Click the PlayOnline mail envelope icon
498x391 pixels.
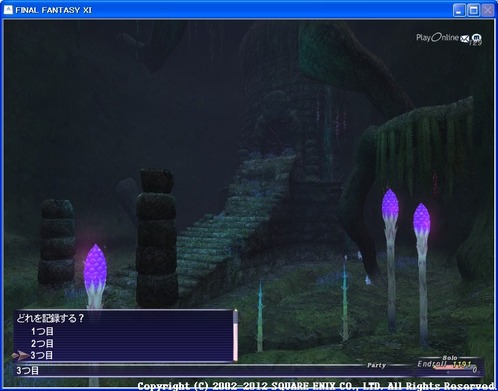pos(465,39)
